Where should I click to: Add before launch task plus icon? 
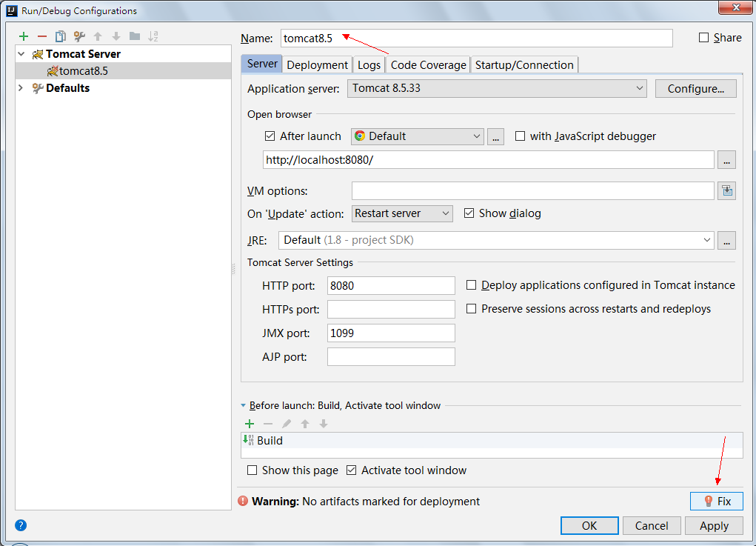tap(250, 424)
